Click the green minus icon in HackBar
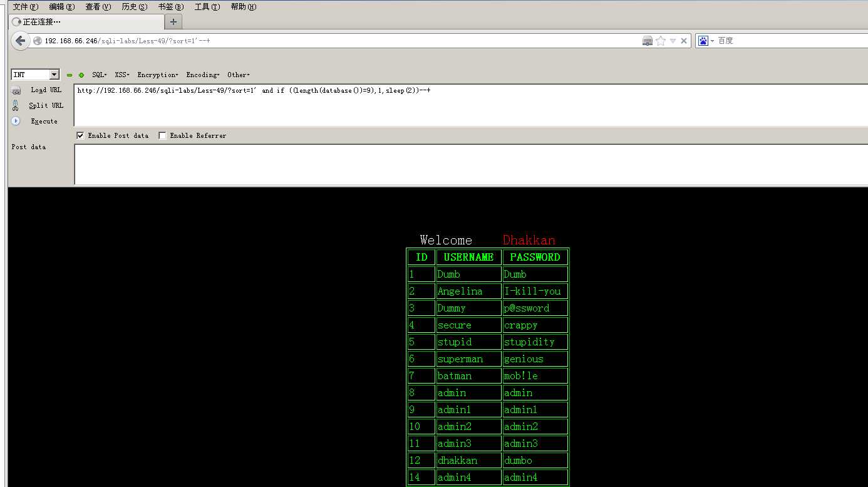Viewport: 868px width, 487px height. [x=70, y=75]
